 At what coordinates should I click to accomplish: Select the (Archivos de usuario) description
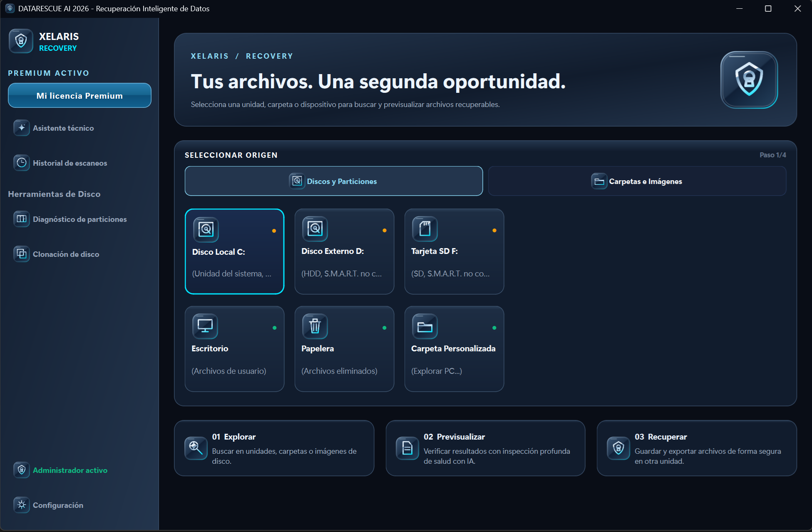[x=228, y=371]
